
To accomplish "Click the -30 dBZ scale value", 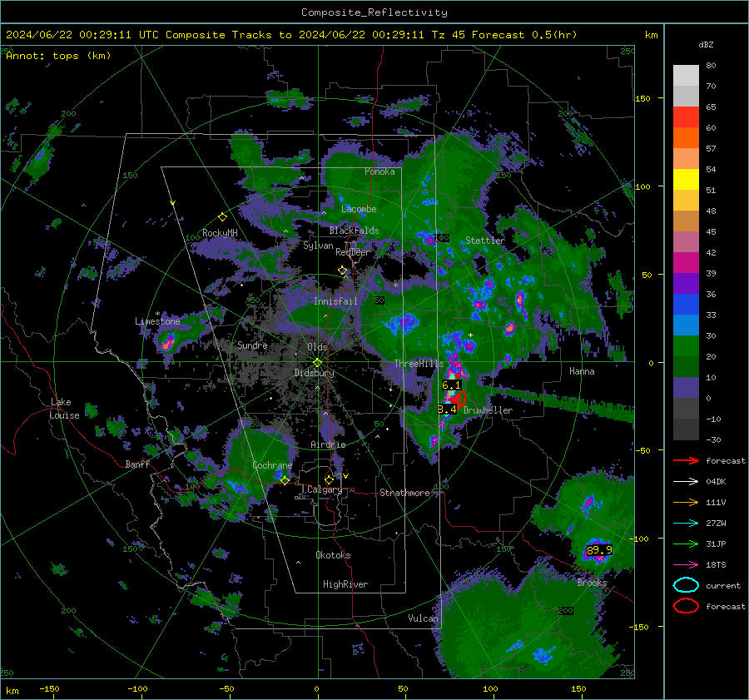I will point(713,440).
